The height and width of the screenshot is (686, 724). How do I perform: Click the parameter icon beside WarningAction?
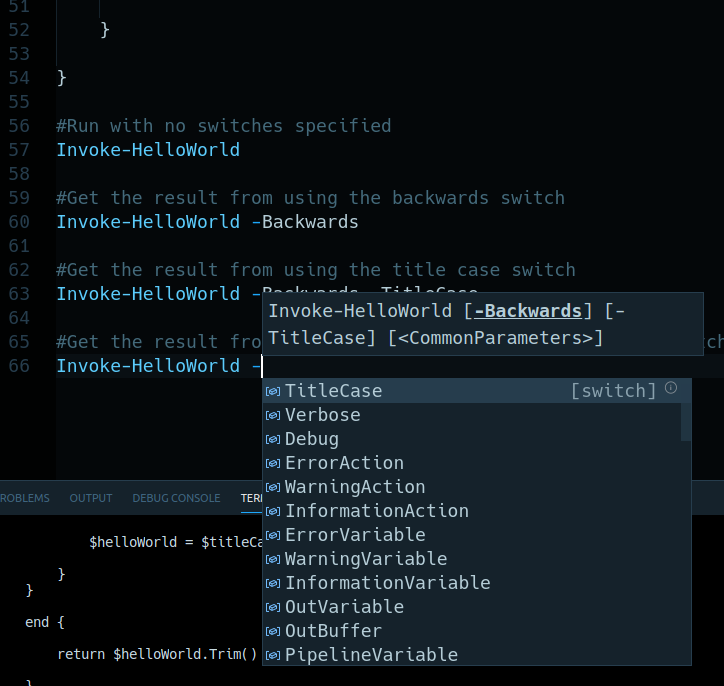tap(272, 487)
